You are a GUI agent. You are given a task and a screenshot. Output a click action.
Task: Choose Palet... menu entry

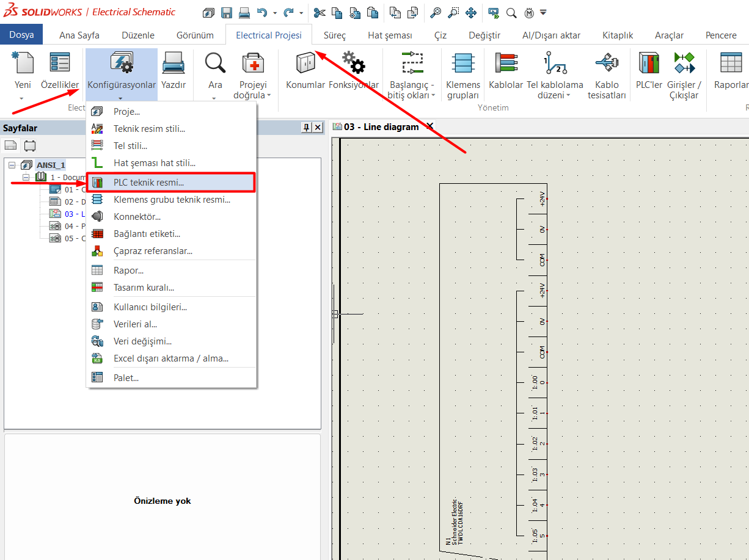click(x=171, y=377)
